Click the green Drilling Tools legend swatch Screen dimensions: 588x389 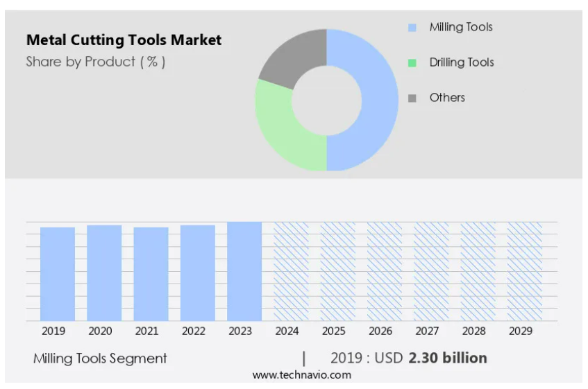[x=412, y=62]
